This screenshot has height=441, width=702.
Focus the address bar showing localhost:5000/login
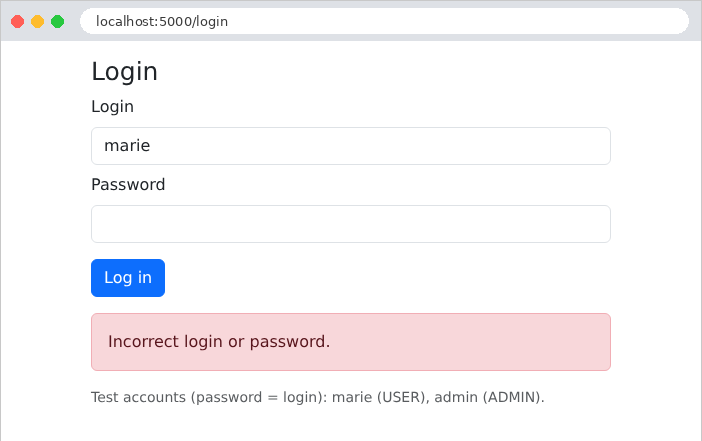384,21
